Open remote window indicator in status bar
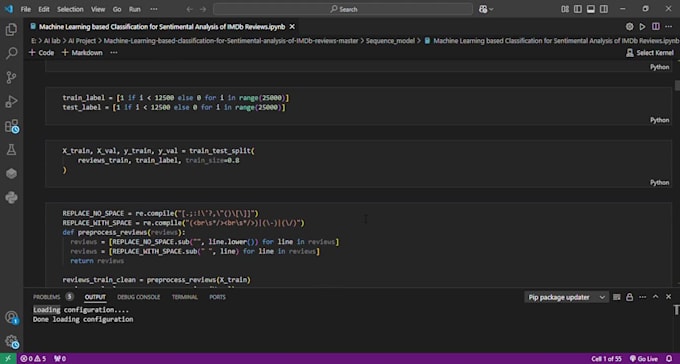The image size is (680, 364). point(8,359)
